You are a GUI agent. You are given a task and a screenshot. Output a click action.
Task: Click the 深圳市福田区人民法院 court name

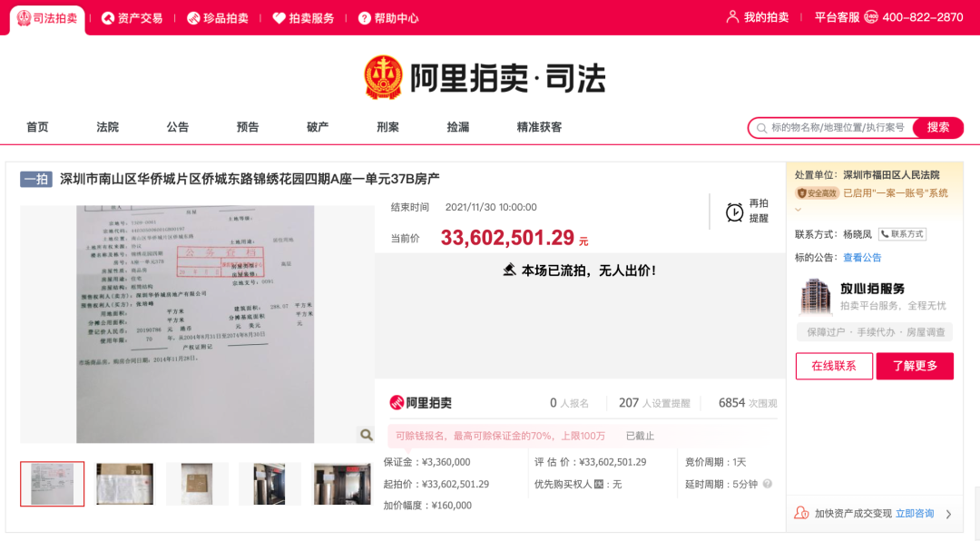pos(891,175)
